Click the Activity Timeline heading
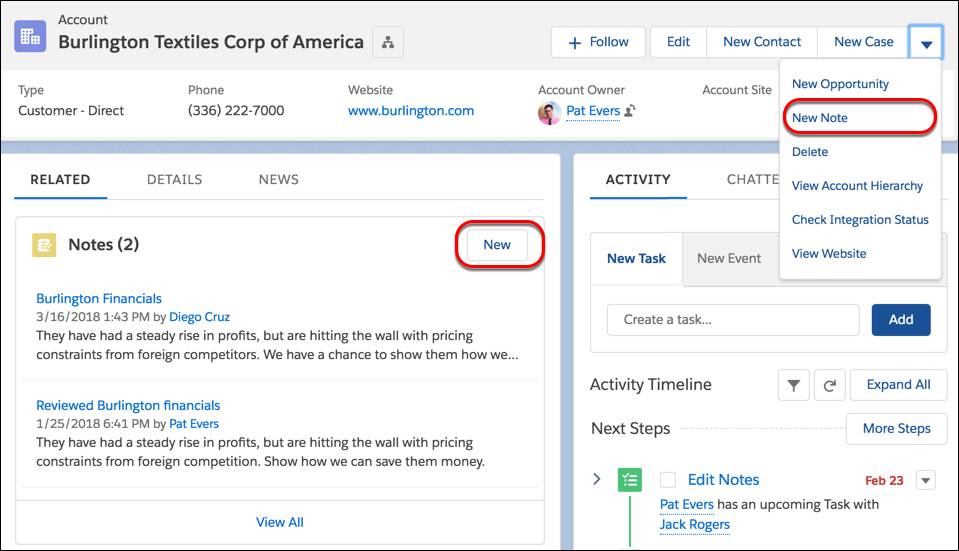 651,385
